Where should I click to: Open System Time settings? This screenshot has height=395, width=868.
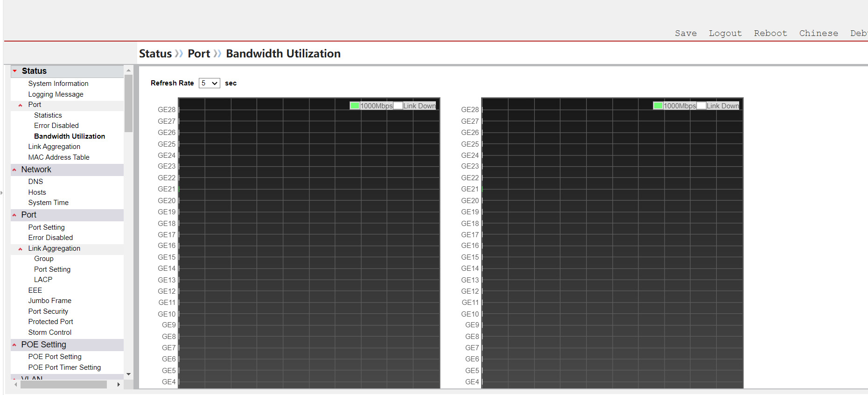pyautogui.click(x=48, y=203)
